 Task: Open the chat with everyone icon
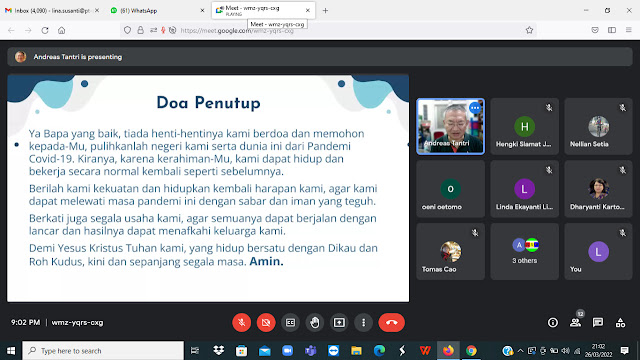598,322
